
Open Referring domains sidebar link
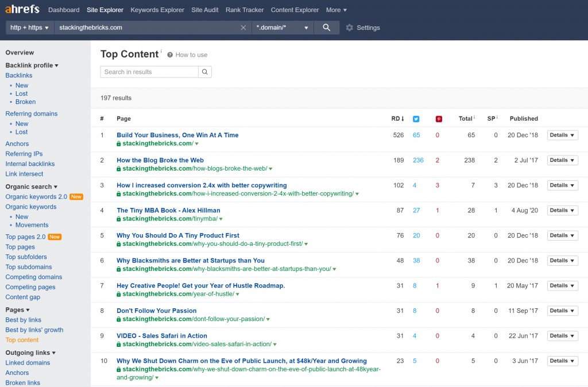tap(32, 114)
